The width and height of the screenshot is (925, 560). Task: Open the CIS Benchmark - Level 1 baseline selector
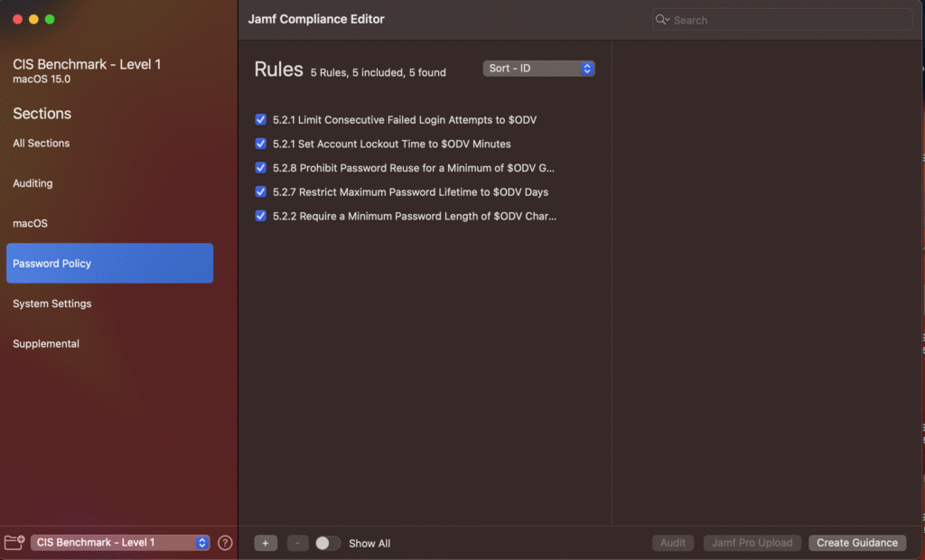[120, 543]
